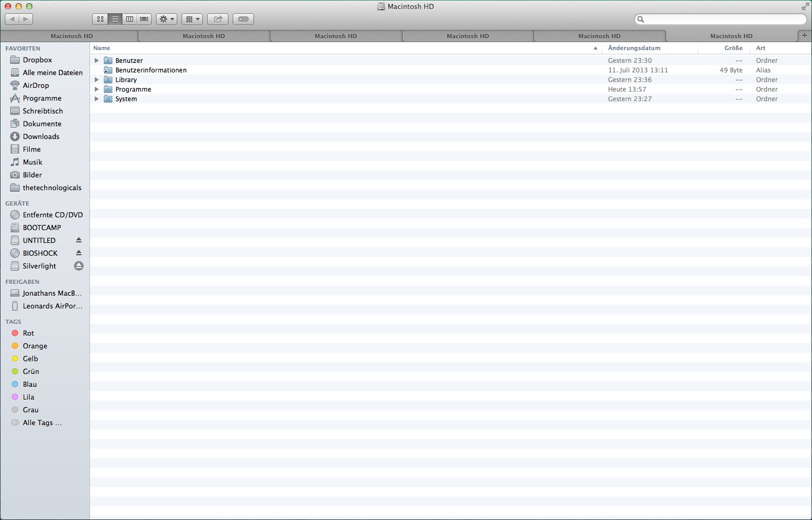Go back with the back arrow

tap(12, 19)
